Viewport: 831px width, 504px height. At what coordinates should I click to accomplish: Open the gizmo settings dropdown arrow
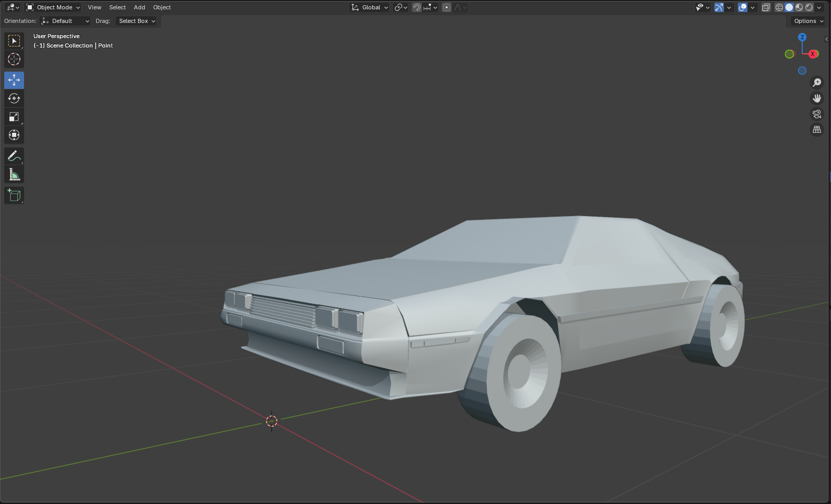coord(729,7)
